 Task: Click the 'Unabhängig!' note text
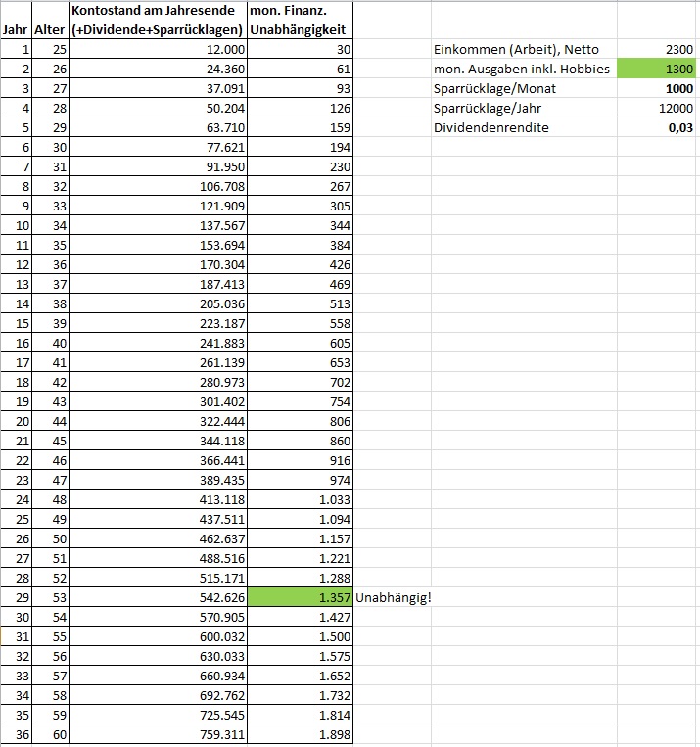point(394,597)
